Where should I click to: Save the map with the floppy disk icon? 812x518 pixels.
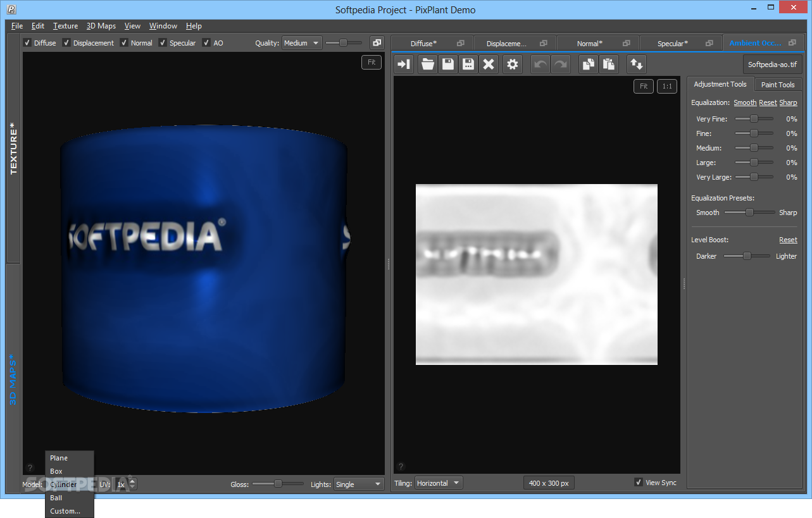pyautogui.click(x=448, y=64)
